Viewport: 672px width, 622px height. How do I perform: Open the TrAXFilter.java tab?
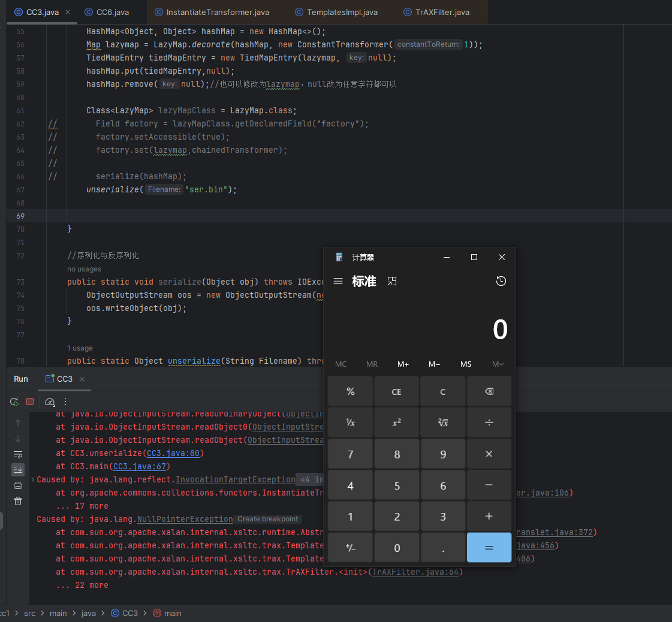pyautogui.click(x=437, y=12)
